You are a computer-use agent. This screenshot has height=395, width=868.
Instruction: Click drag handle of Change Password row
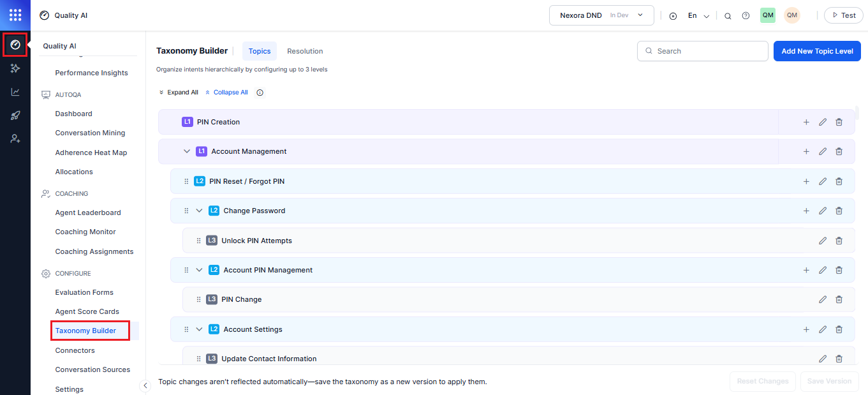(186, 211)
